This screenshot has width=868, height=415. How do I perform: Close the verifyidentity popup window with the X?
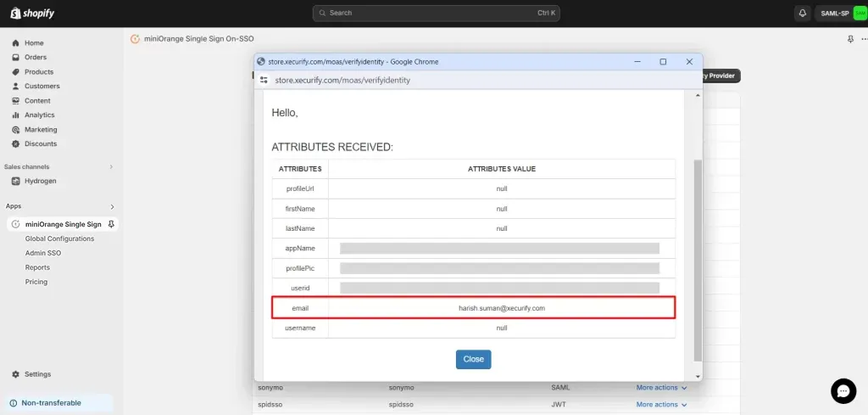click(x=689, y=62)
